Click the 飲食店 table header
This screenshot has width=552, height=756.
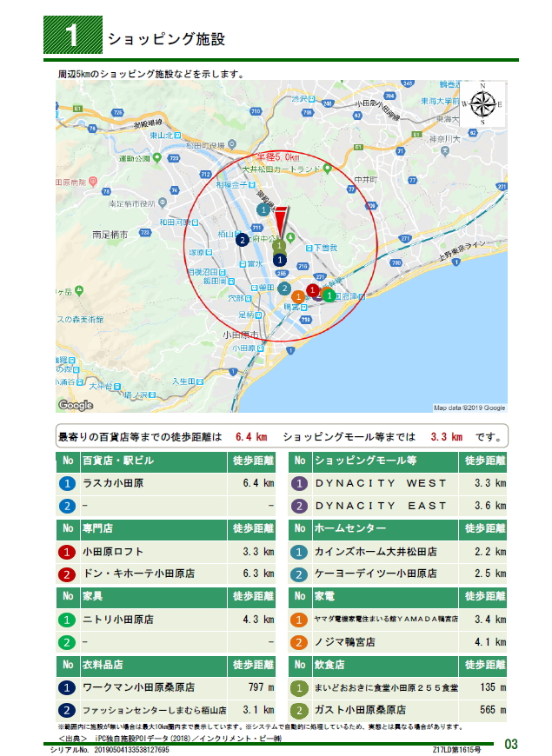[x=330, y=665]
